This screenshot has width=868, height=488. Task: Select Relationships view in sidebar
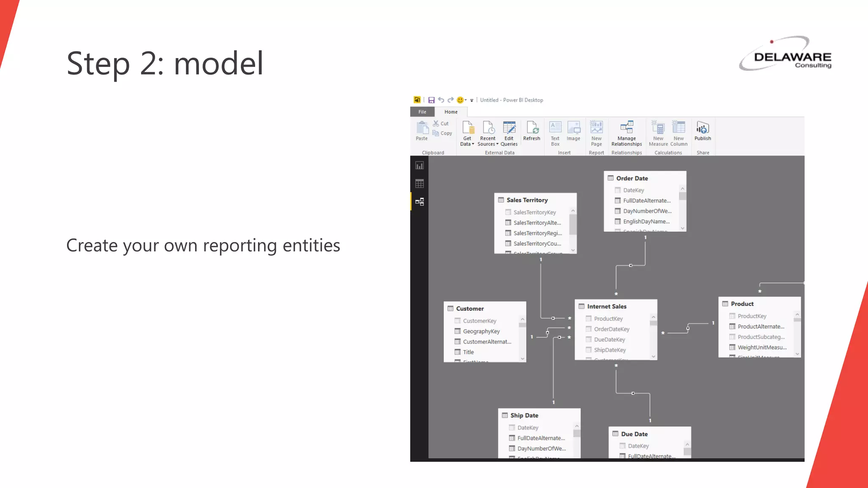point(419,202)
